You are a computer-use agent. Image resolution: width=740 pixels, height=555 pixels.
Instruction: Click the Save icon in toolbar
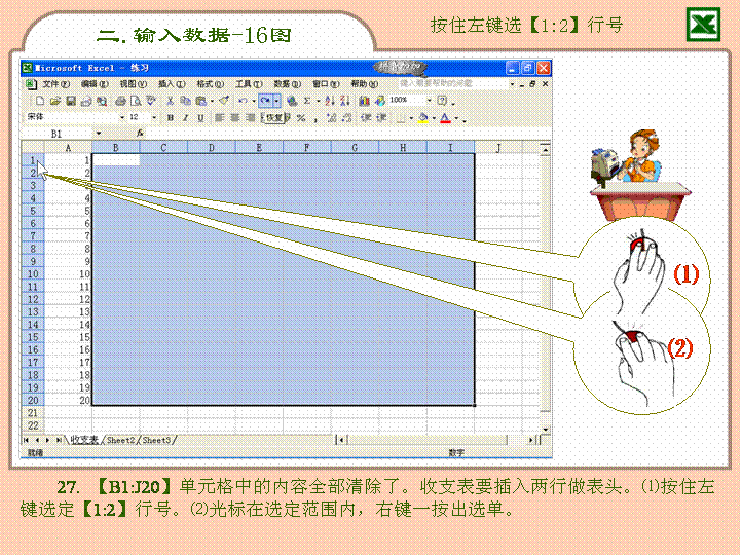pos(71,101)
